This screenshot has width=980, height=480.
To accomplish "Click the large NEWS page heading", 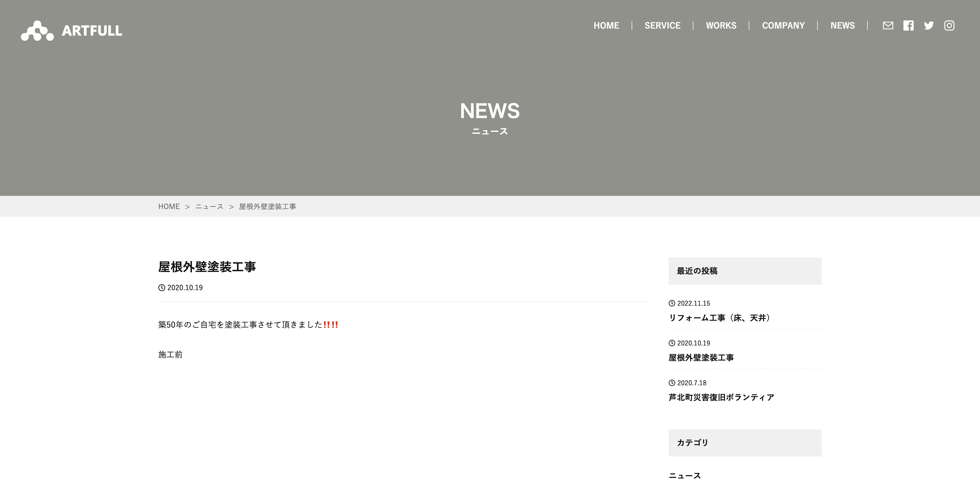I will (490, 111).
